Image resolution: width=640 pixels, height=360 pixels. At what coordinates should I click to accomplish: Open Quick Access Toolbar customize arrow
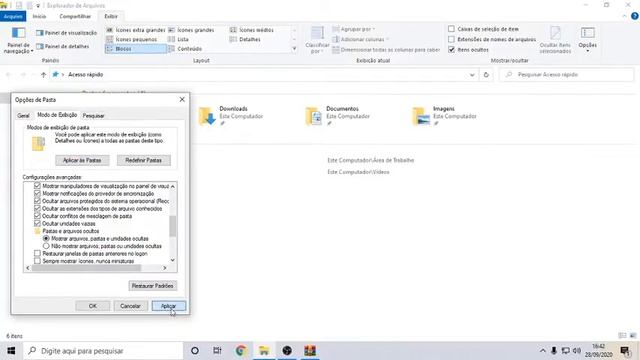38,6
